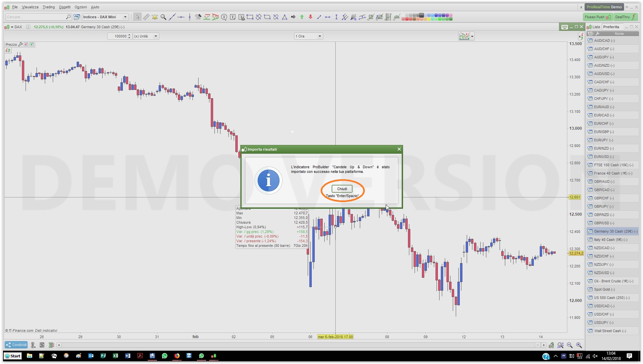Select the red down arrow tool
Screen dimensions: 643x364
[x=310, y=17]
